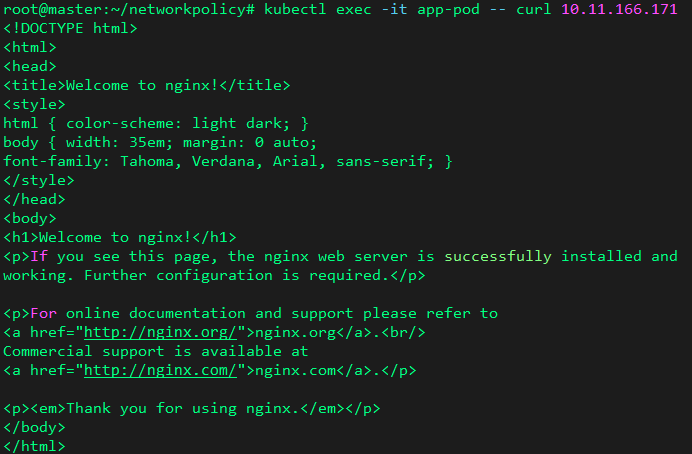This screenshot has width=692, height=454.
Task: Click the word kubectl in command
Action: point(295,9)
